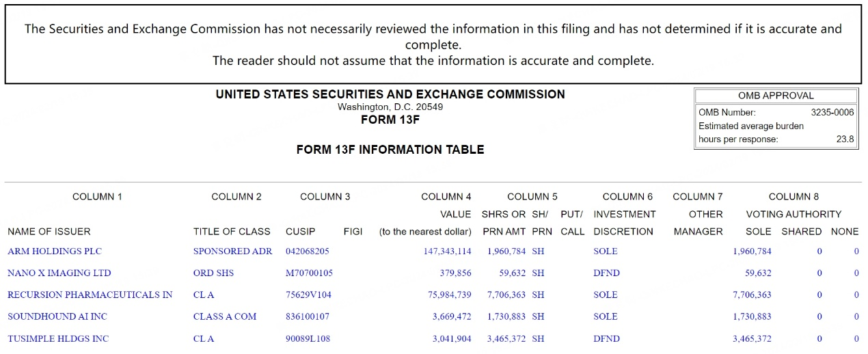Click CUSIP value 90089L108
This screenshot has height=354, width=868.
pos(308,338)
